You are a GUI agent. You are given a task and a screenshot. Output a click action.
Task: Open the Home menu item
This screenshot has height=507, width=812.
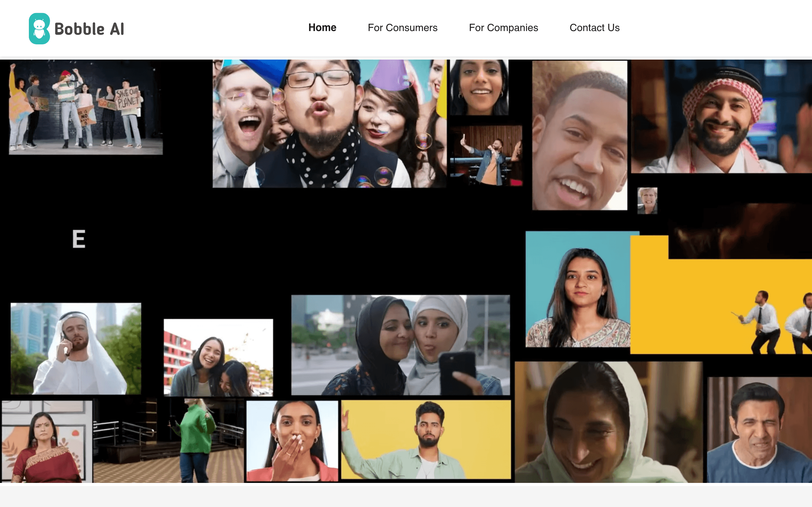pos(322,28)
